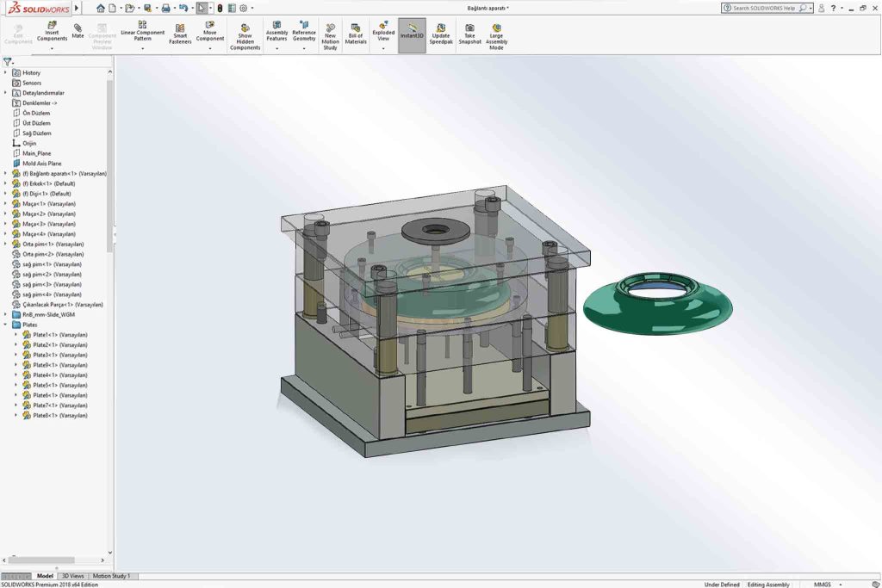Select the Mate tool
This screenshot has height=588, width=882.
pos(78,28)
